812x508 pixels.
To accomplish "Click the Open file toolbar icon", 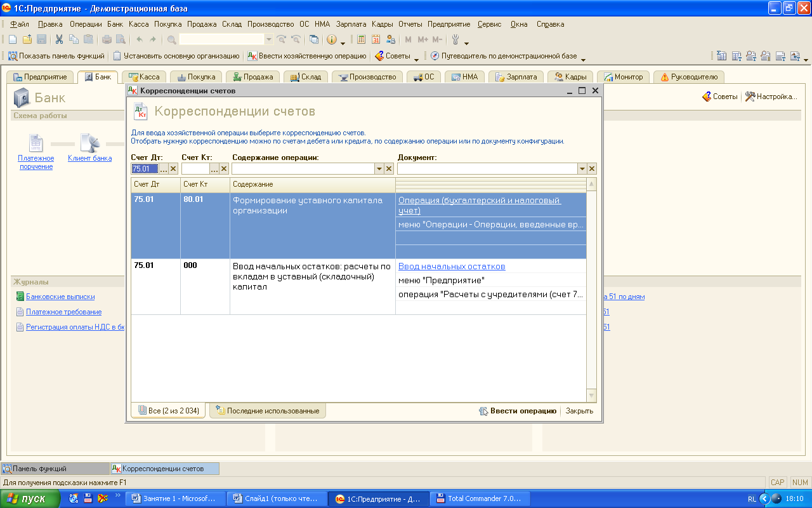I will coord(27,39).
